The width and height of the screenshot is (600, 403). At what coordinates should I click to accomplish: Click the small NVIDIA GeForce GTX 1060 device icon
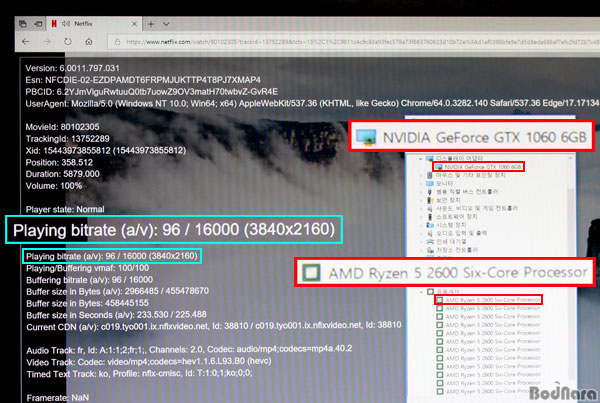point(439,167)
